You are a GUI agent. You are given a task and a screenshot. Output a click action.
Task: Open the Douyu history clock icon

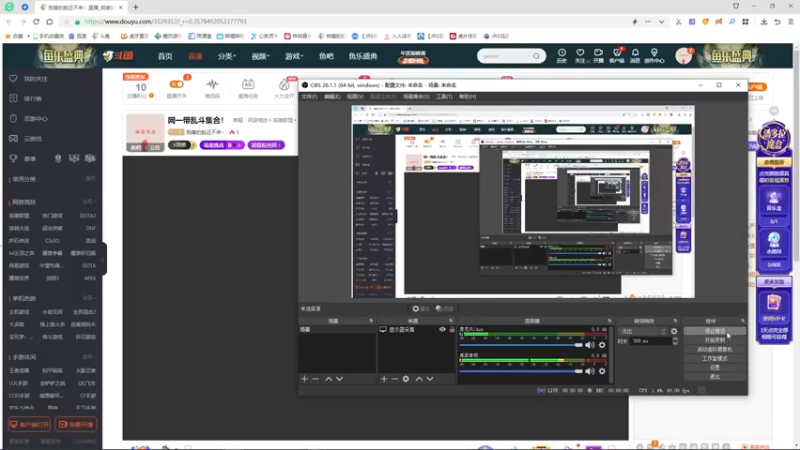[562, 56]
